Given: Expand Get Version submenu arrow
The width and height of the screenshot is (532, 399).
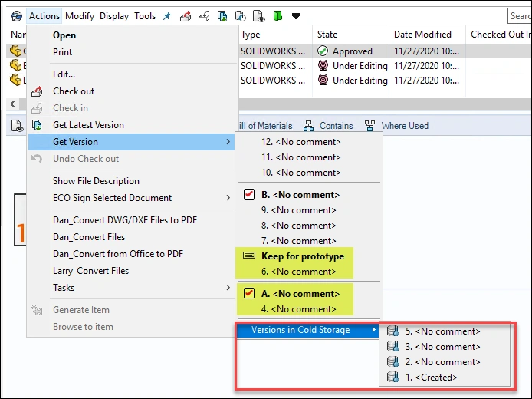Looking at the screenshot, I should tap(228, 142).
